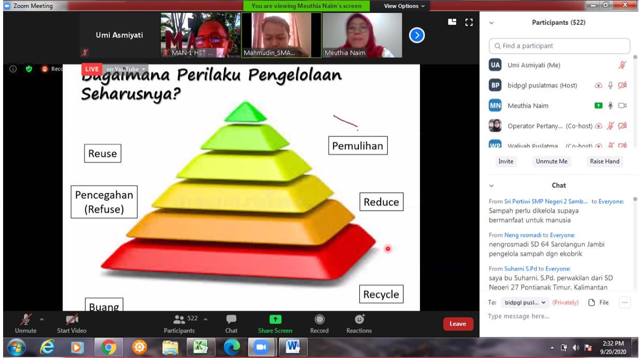644x358 pixels.
Task: Open the Chat toolbar button
Action: (231, 324)
